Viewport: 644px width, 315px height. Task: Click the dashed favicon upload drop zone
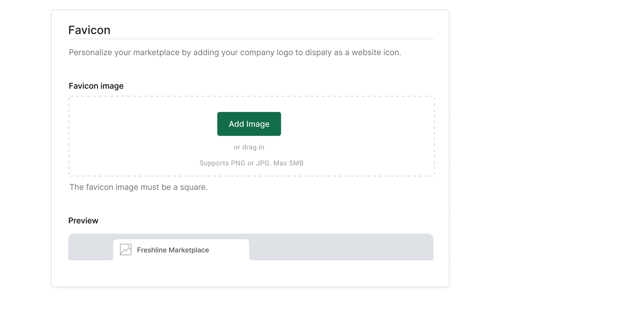[x=251, y=136]
